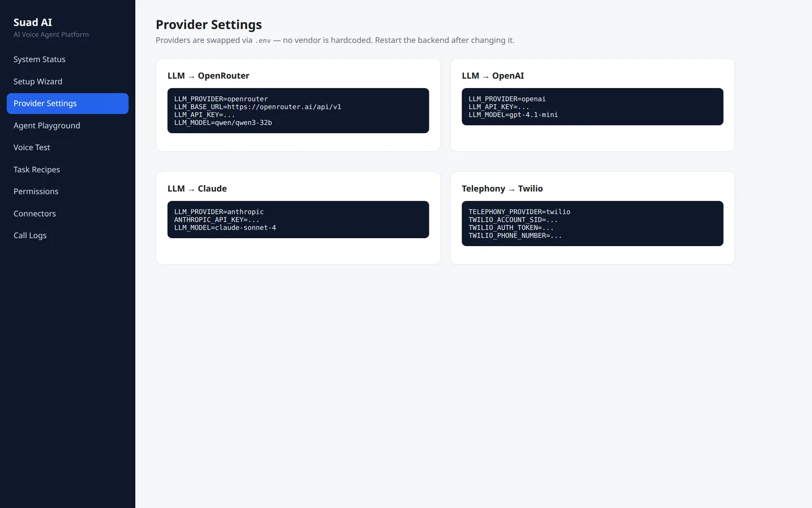Click the LLM_MODEL=claude-sonnet-4 line

click(x=225, y=227)
